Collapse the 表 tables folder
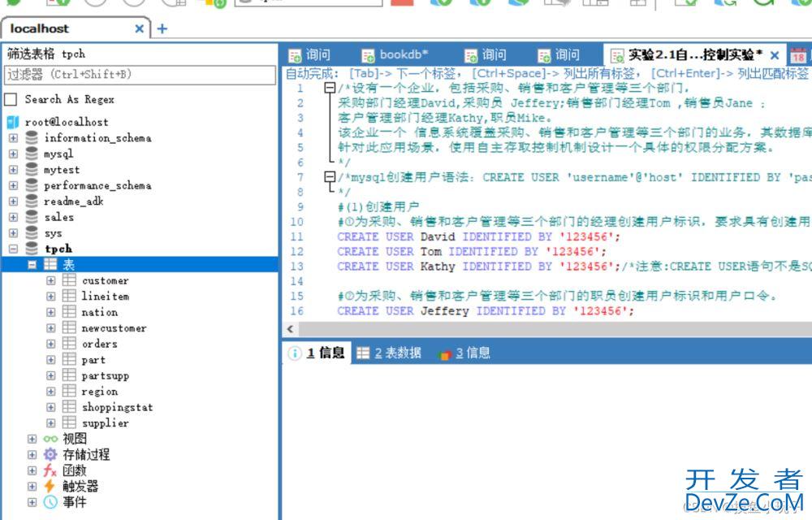This screenshot has height=520, width=812. 32,265
